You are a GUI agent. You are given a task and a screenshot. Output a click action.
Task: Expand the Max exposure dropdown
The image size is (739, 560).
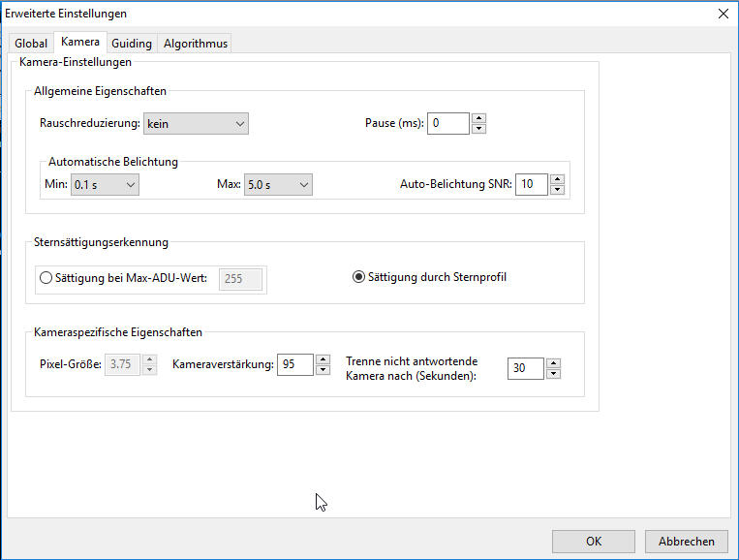pos(278,184)
